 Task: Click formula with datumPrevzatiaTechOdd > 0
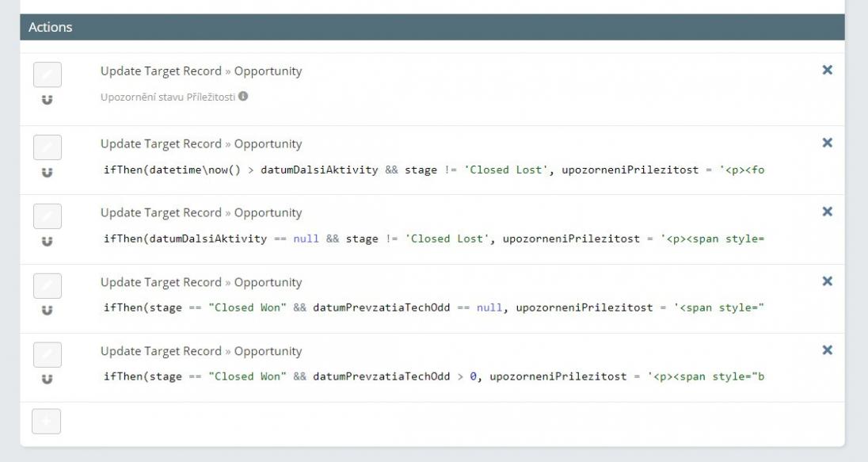click(434, 376)
